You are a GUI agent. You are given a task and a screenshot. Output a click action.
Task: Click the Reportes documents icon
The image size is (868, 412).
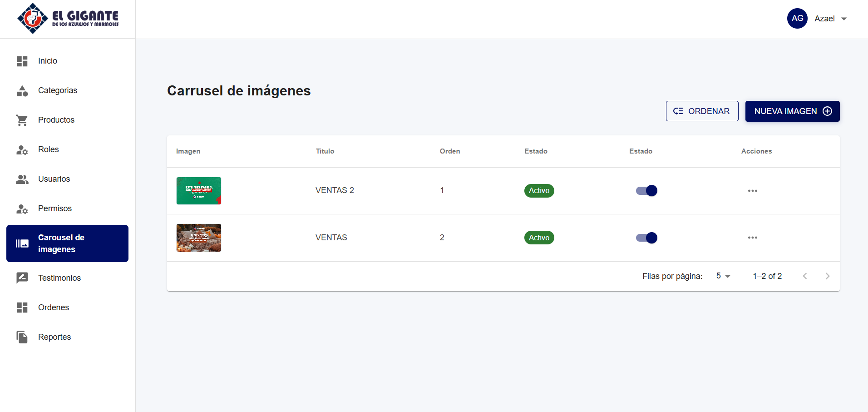(x=22, y=337)
